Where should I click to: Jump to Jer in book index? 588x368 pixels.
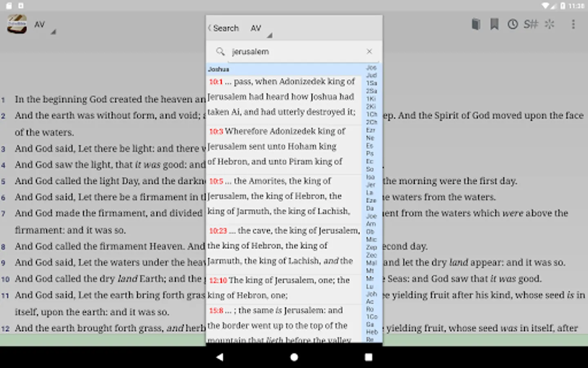[370, 184]
